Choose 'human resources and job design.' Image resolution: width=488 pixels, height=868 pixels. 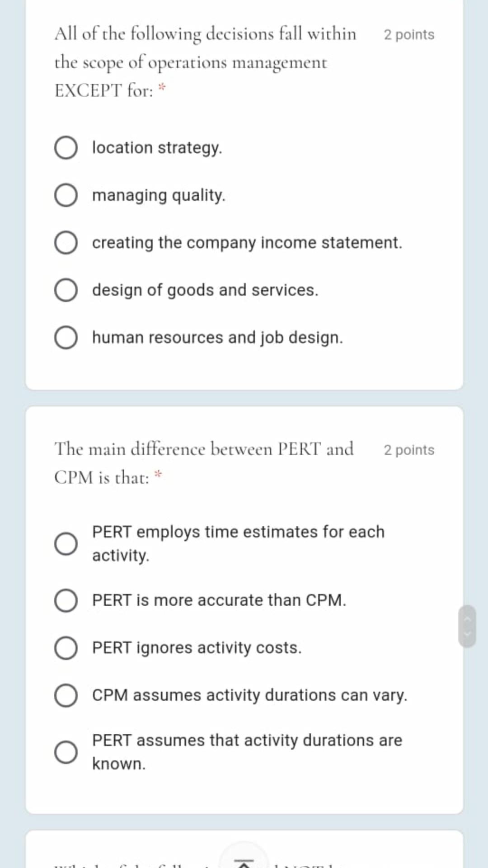tap(66, 338)
